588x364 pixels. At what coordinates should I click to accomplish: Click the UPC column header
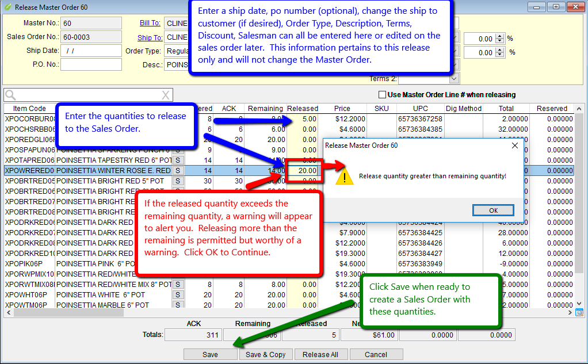point(420,109)
